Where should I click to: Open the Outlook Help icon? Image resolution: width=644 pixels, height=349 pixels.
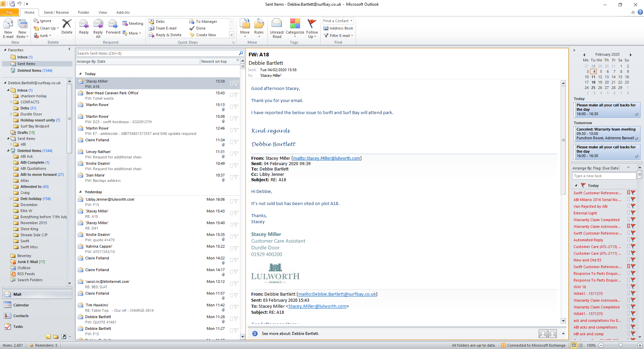tap(640, 12)
